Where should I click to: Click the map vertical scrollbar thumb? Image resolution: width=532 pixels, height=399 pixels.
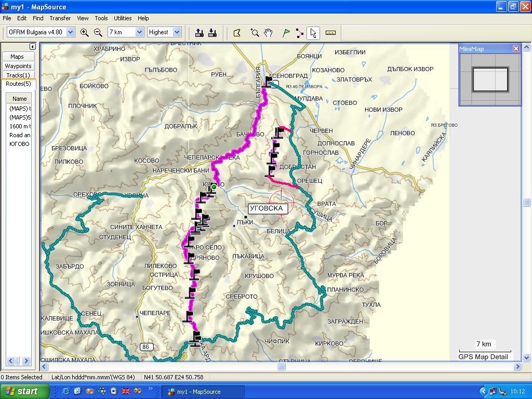[x=526, y=202]
